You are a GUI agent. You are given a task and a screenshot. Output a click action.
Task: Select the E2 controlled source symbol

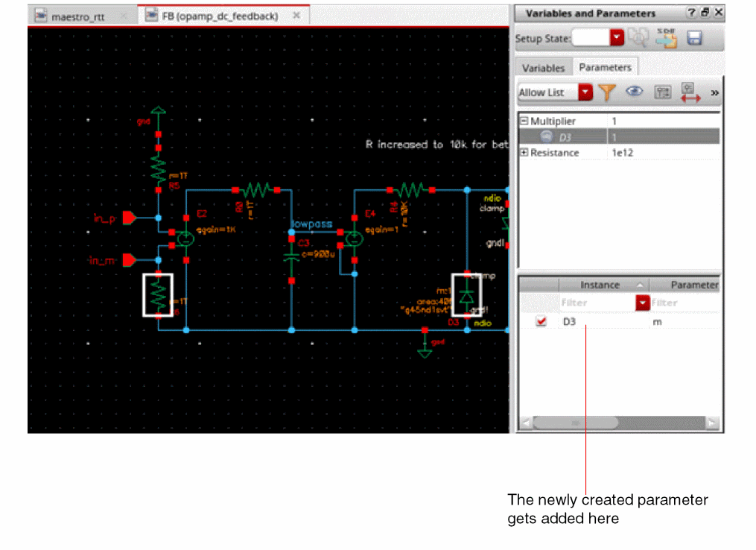pyautogui.click(x=185, y=238)
